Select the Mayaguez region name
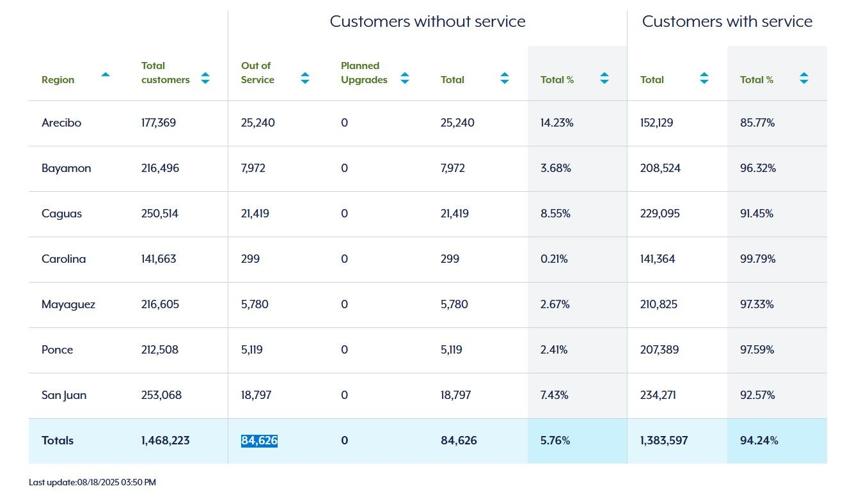This screenshot has height=500, width=861. point(68,304)
